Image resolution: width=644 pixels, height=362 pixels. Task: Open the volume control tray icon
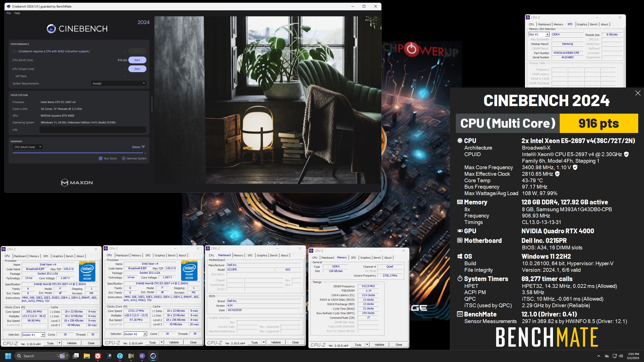point(621,356)
